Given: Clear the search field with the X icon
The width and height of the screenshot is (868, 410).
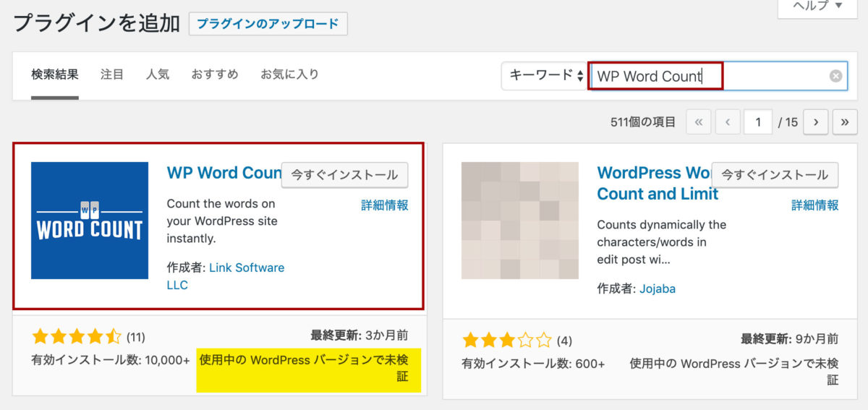Looking at the screenshot, I should click(x=835, y=76).
